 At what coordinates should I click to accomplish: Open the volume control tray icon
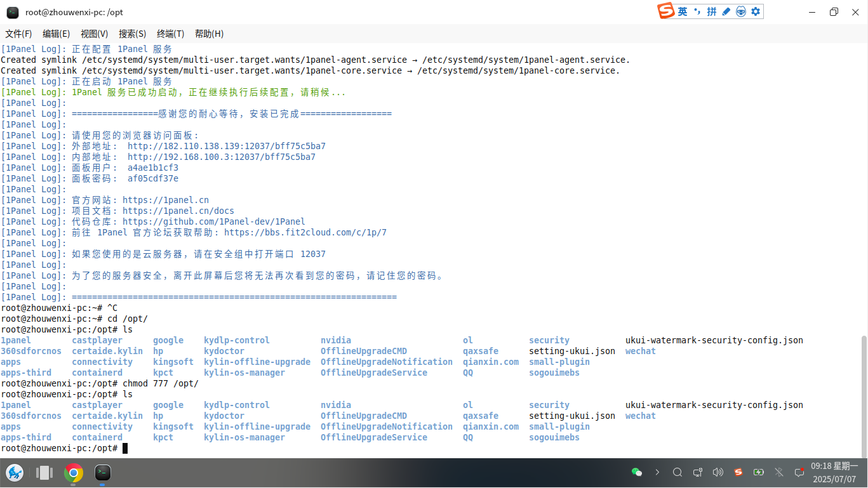pos(718,472)
